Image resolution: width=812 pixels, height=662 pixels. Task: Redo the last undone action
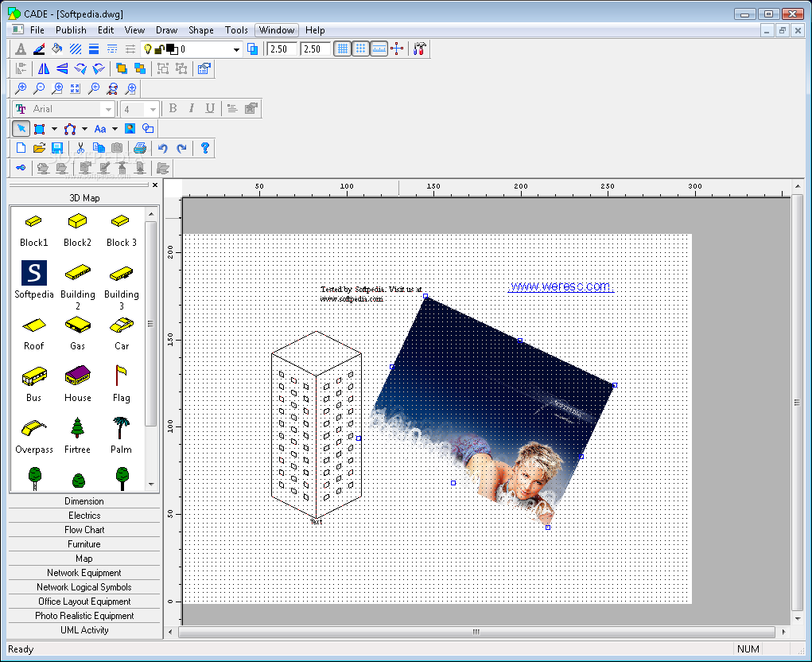pos(181,148)
